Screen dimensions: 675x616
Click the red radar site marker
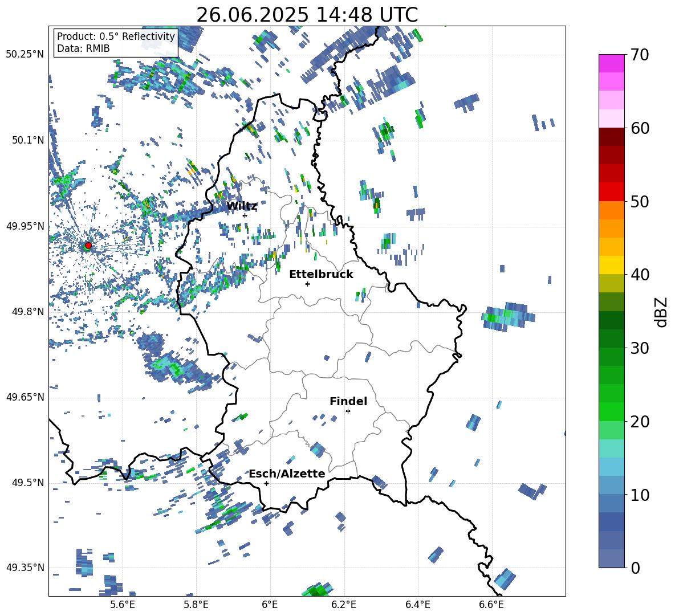pyautogui.click(x=88, y=246)
